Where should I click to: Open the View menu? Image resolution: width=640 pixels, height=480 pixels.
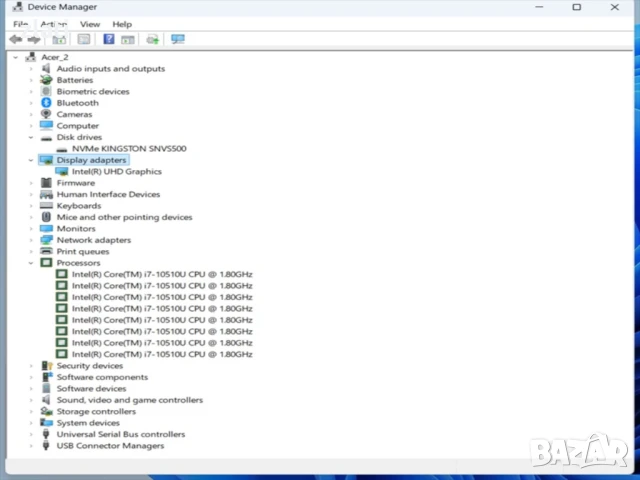tap(90, 24)
